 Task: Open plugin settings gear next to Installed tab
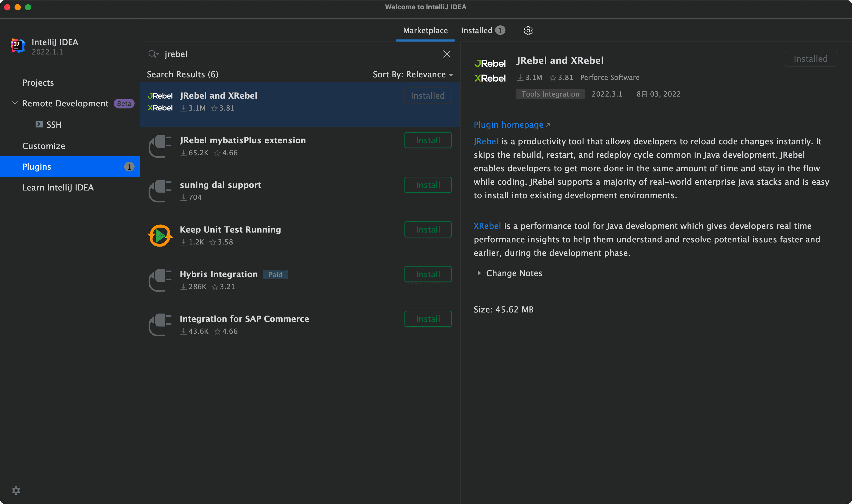528,31
